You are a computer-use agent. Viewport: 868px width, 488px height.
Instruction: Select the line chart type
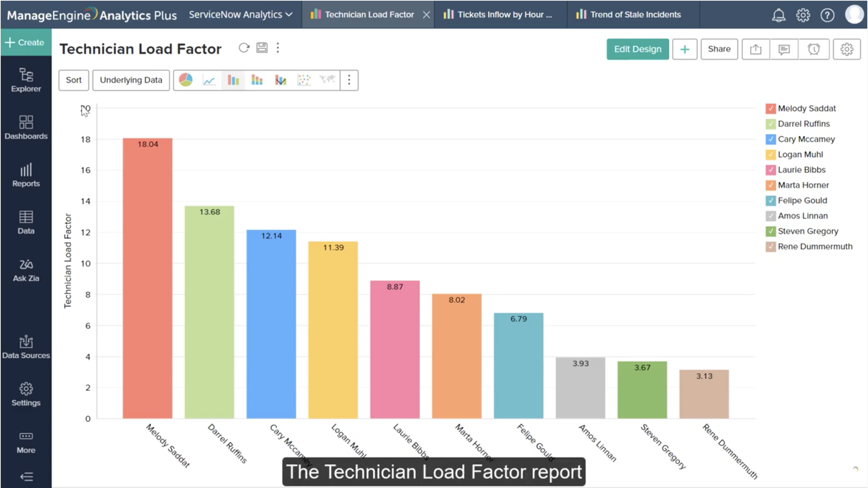pyautogui.click(x=209, y=80)
